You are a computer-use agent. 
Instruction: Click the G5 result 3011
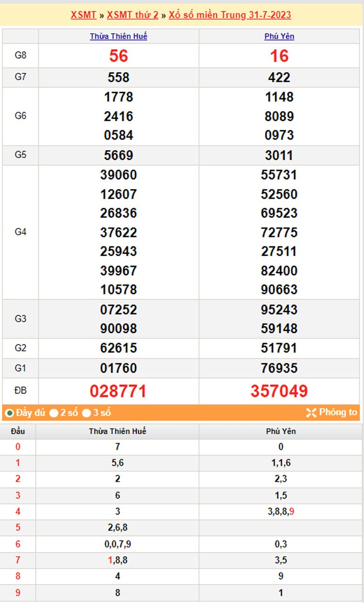279,155
